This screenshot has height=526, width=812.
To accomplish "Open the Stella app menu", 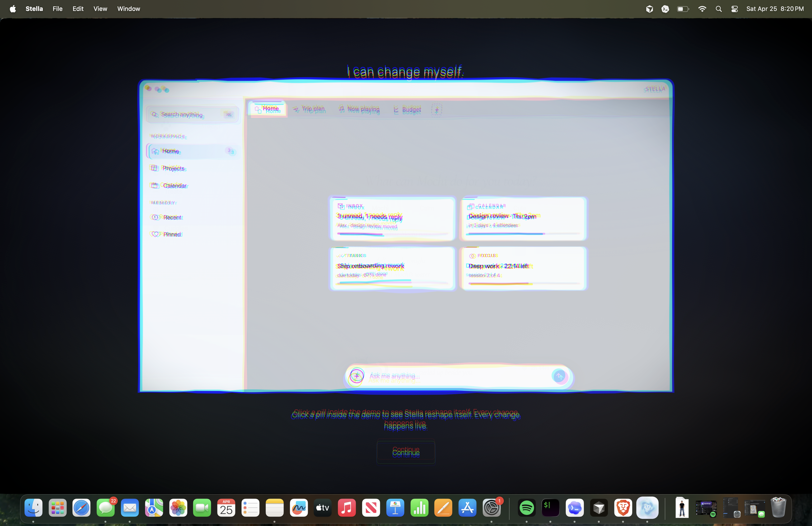I will (34, 9).
